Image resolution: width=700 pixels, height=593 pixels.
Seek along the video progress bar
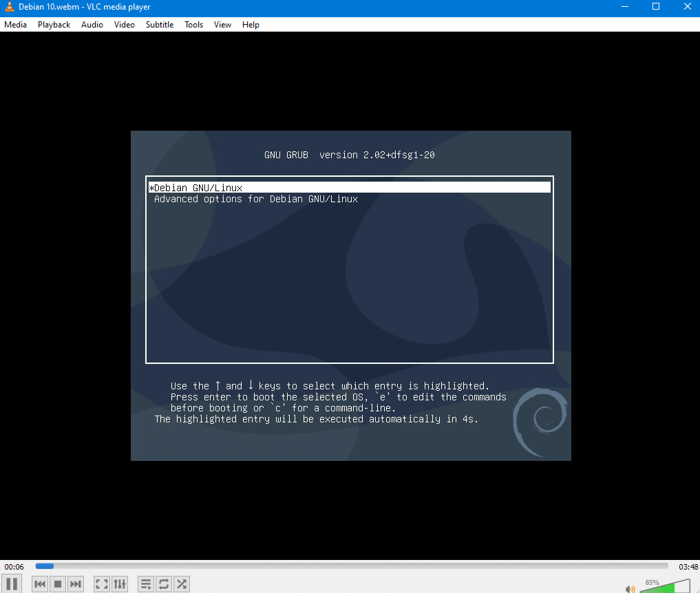351,566
